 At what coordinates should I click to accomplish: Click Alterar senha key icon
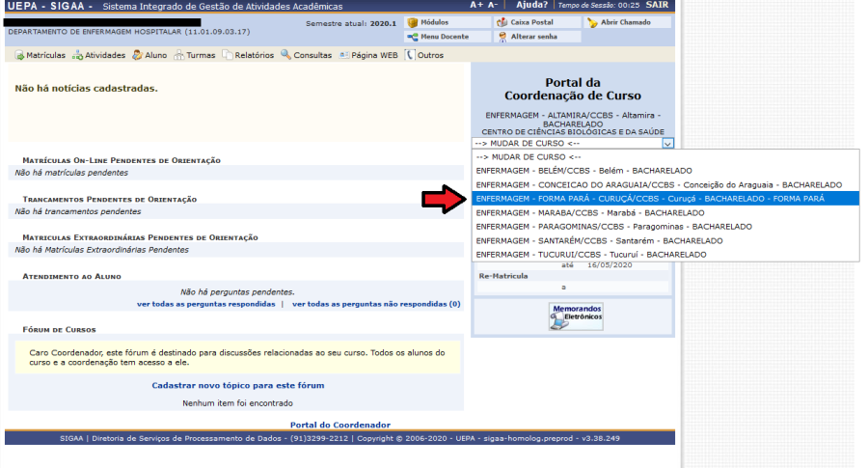coord(502,37)
